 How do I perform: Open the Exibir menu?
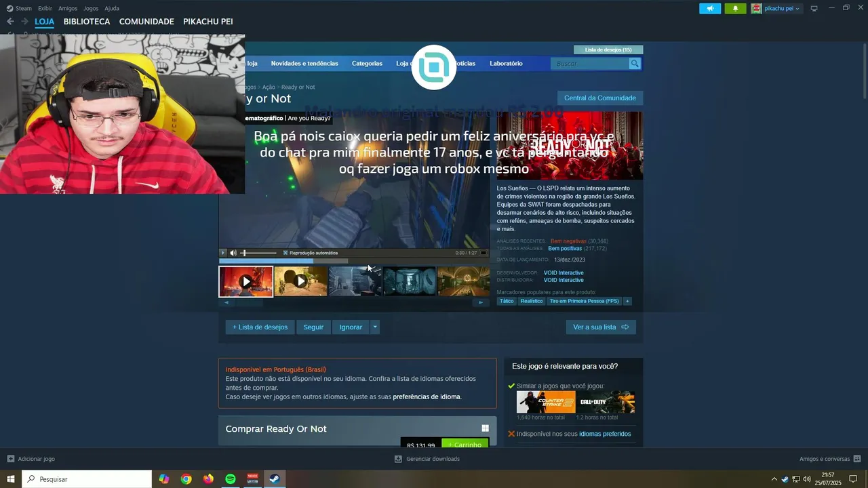click(45, 8)
